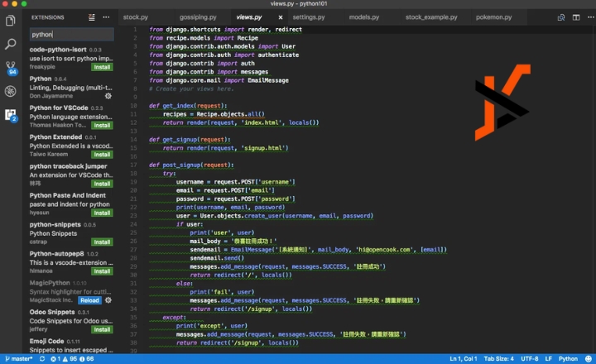This screenshot has width=596, height=364.
Task: Change file encoding UTF-8
Action: pyautogui.click(x=530, y=359)
